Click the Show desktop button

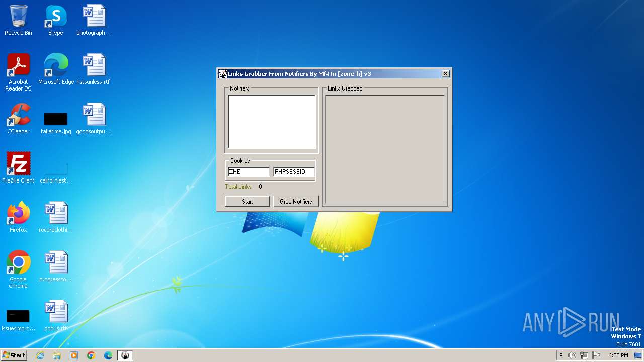pyautogui.click(x=639, y=355)
